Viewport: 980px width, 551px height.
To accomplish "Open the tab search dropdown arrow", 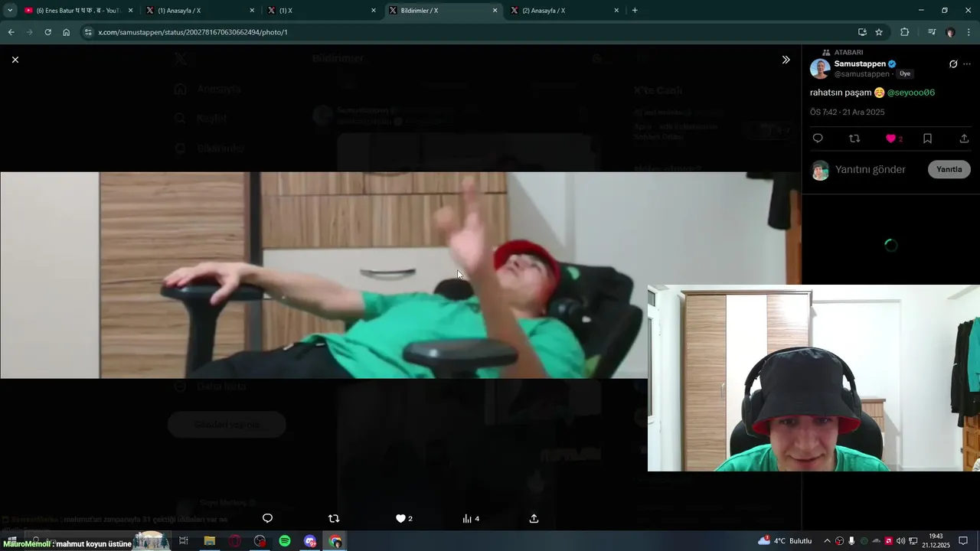I will coord(10,11).
